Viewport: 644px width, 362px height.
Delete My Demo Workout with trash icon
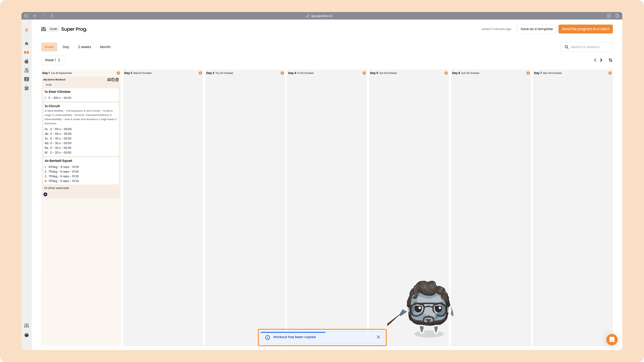117,79
